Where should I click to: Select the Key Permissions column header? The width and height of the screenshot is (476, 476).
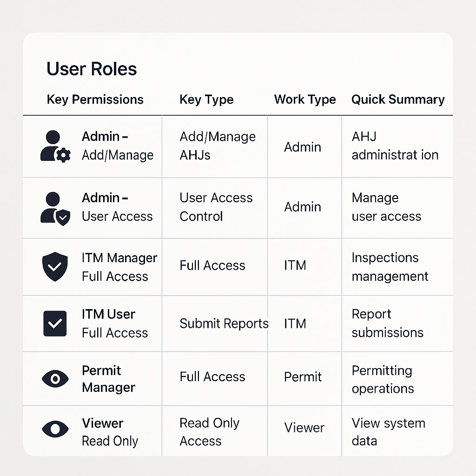point(95,99)
